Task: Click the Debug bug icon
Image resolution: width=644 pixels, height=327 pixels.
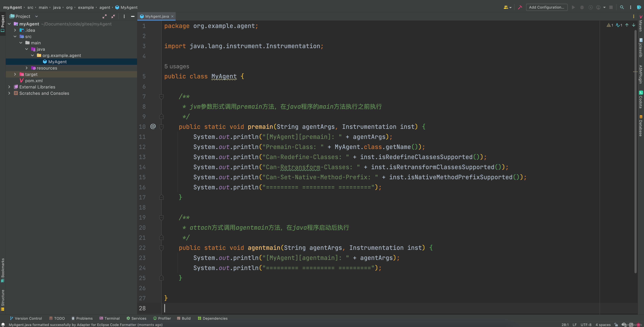Action: pos(582,7)
